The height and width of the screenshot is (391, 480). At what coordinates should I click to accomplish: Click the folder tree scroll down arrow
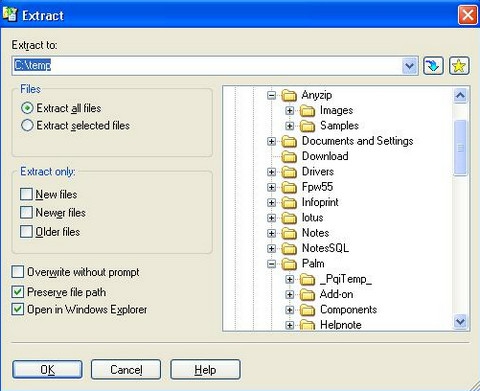[x=460, y=322]
